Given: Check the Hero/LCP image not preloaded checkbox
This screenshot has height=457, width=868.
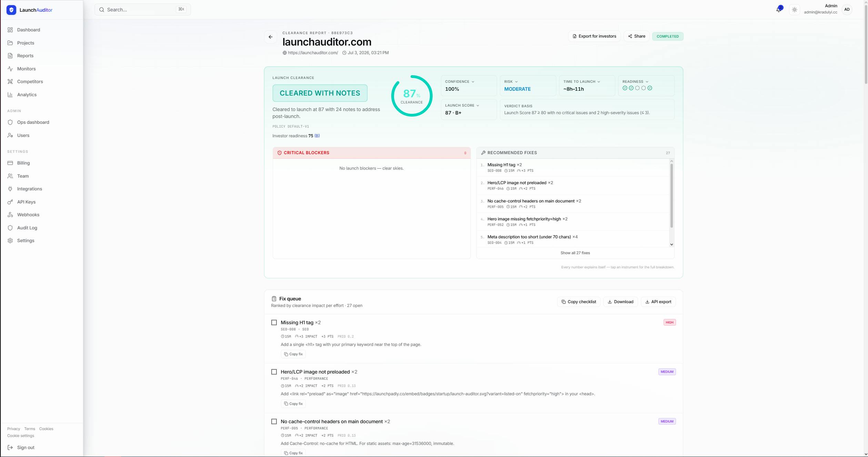Looking at the screenshot, I should click(274, 372).
